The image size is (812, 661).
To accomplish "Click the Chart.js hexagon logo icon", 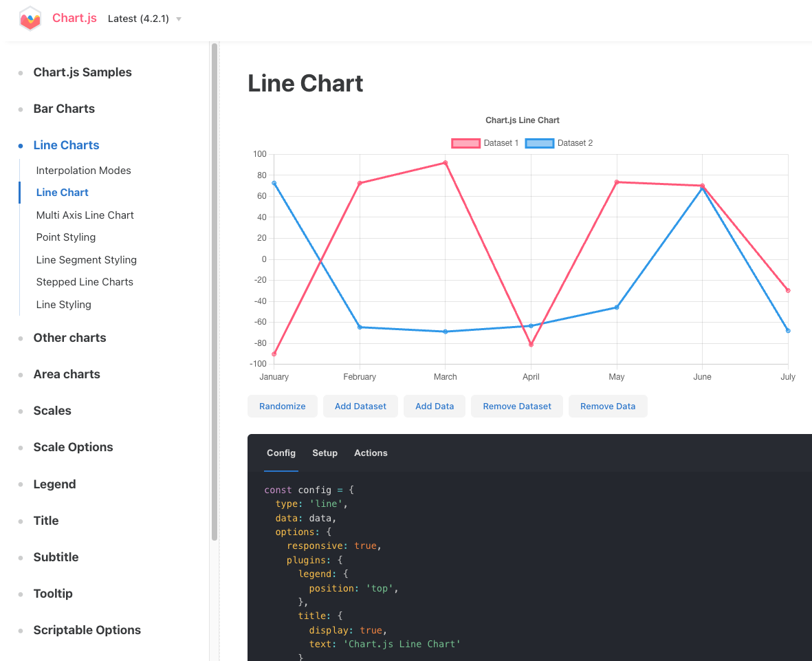I will (x=30, y=19).
